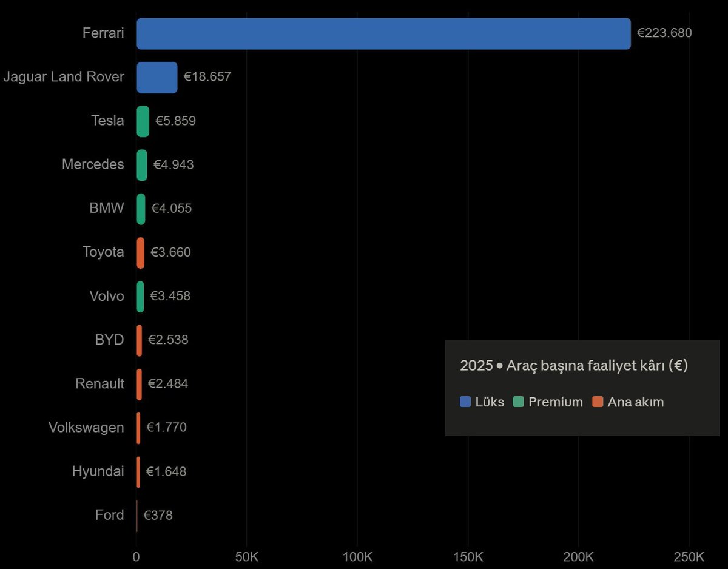Select the Ana akım orange legend swatch
Image resolution: width=728 pixels, height=569 pixels.
click(x=598, y=402)
